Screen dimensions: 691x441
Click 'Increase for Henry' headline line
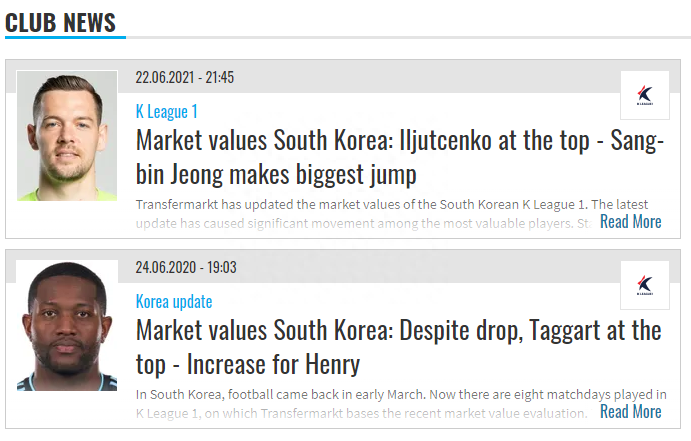[x=248, y=365]
